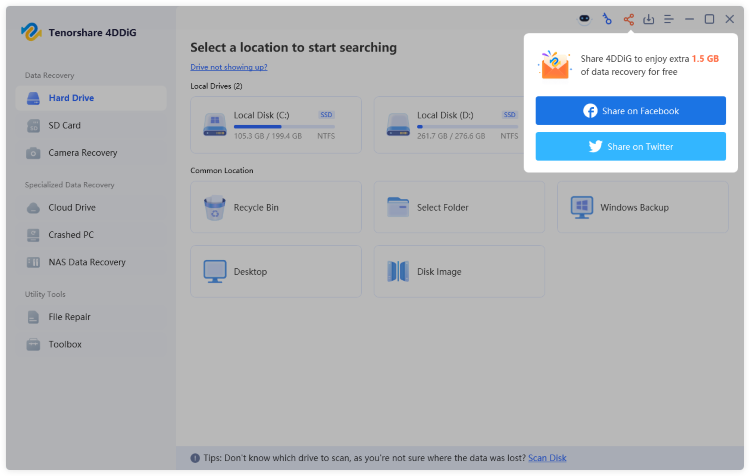Choose Recycle Bin location
The image size is (750, 476).
point(276,207)
